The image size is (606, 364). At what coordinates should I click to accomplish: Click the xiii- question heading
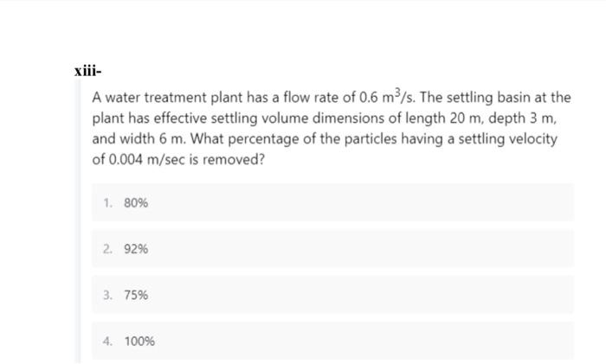(x=87, y=73)
